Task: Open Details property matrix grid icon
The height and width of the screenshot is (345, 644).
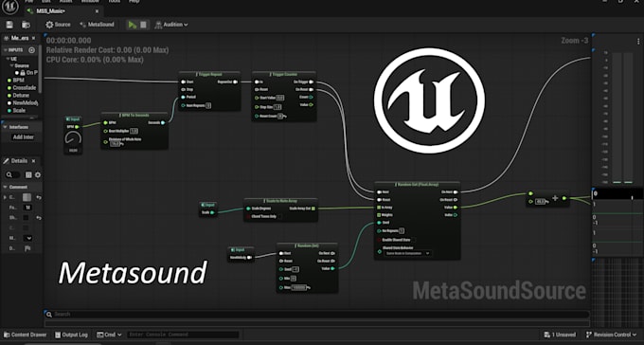Action: pyautogui.click(x=28, y=175)
